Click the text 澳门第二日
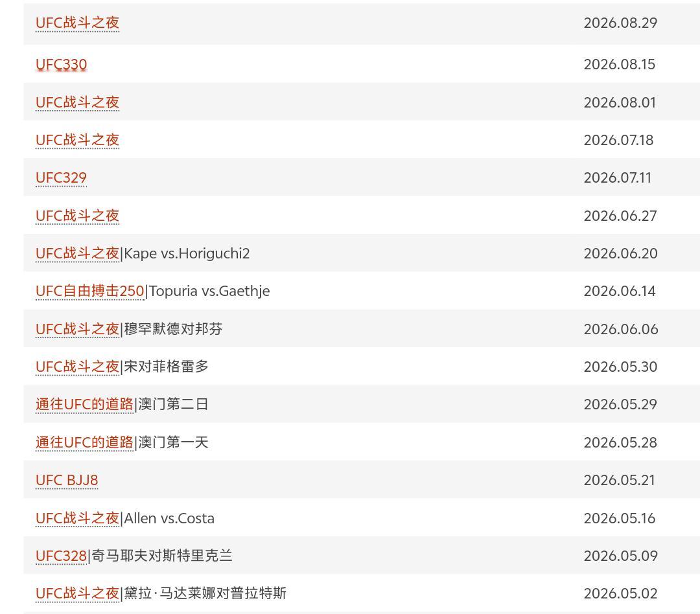The height and width of the screenshot is (614, 700). tap(173, 404)
